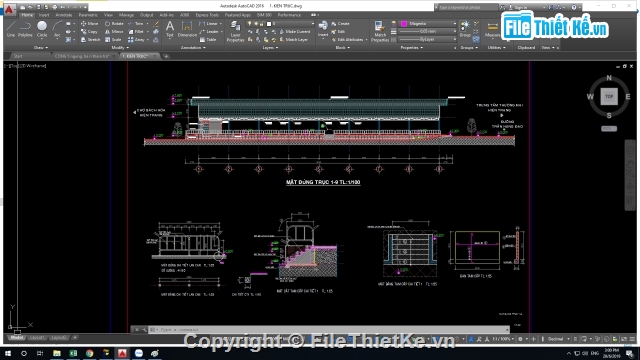Image resolution: width=640 pixels, height=360 pixels.
Task: Open Windows Start menu
Action: pyautogui.click(x=8, y=353)
